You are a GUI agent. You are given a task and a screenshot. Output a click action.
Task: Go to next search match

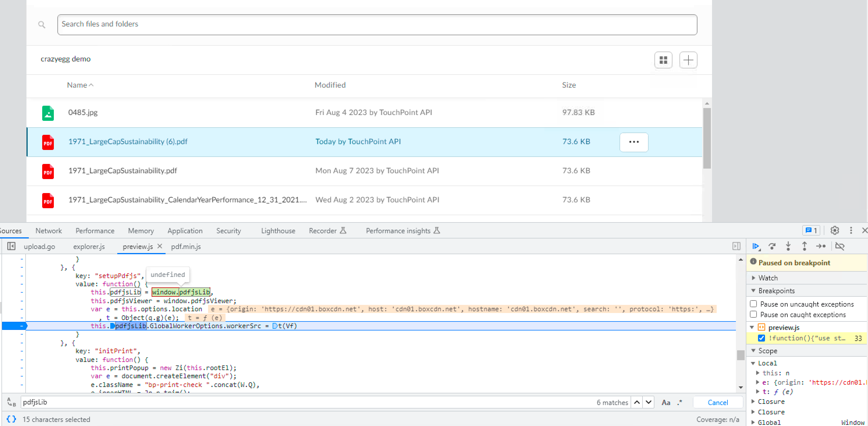coord(648,402)
